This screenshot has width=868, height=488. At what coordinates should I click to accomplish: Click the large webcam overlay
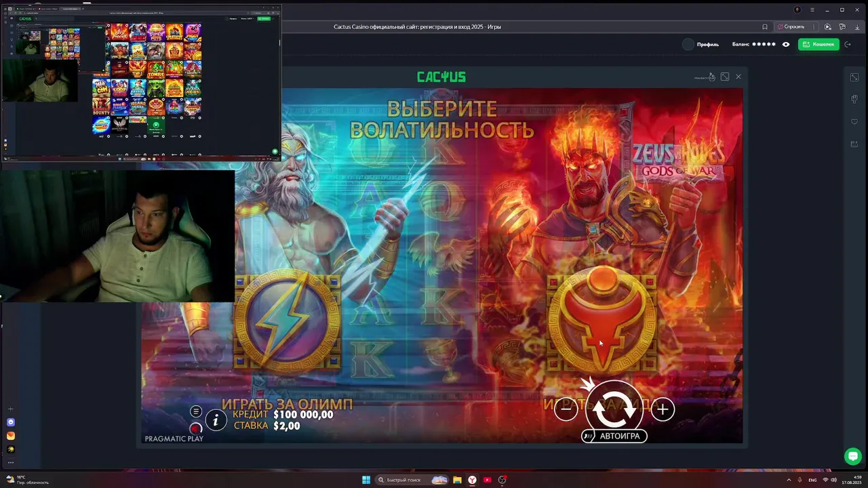click(117, 236)
